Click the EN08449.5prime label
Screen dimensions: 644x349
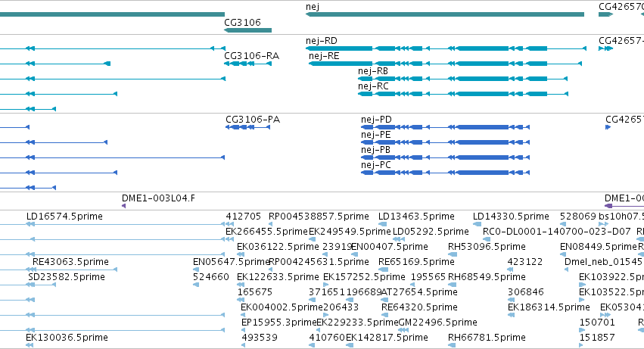pyautogui.click(x=599, y=247)
